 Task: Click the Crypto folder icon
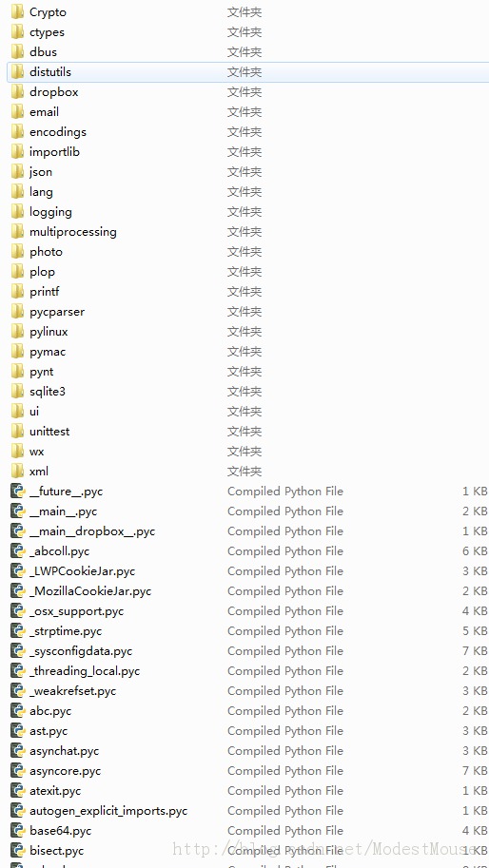[17, 11]
